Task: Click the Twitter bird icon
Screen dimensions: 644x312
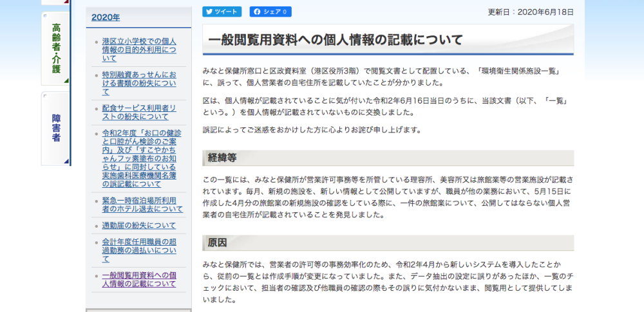Action: point(209,12)
